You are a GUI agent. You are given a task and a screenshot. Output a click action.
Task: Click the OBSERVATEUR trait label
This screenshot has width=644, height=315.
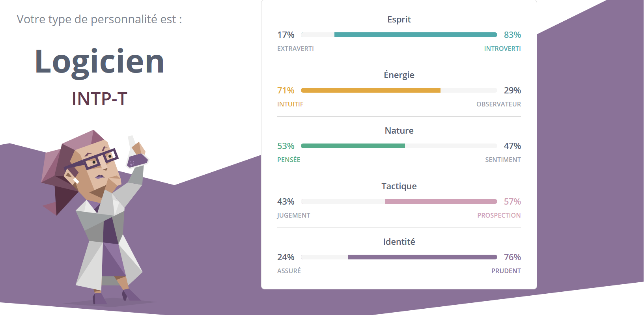(498, 104)
